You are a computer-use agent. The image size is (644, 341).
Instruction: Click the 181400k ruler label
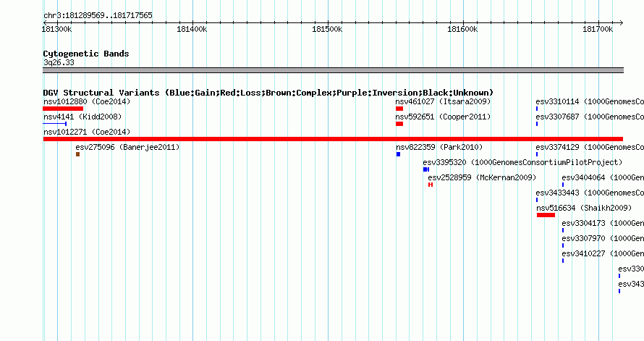[x=192, y=29]
